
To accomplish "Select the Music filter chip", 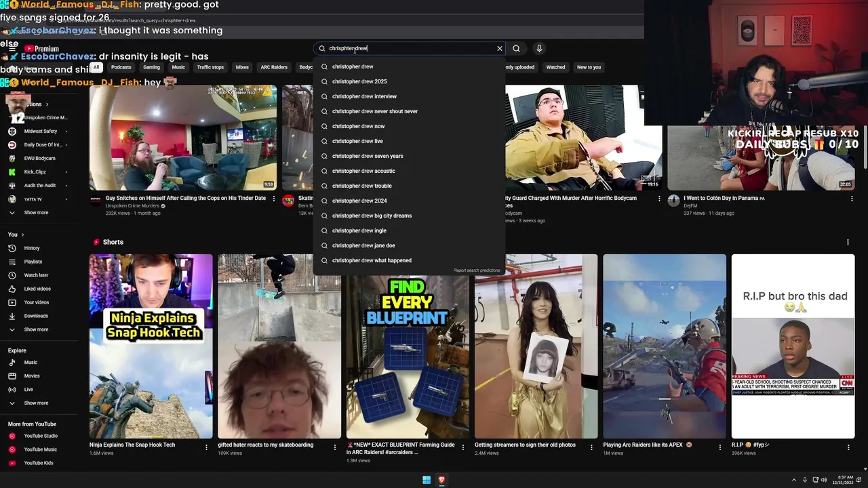I will point(178,67).
